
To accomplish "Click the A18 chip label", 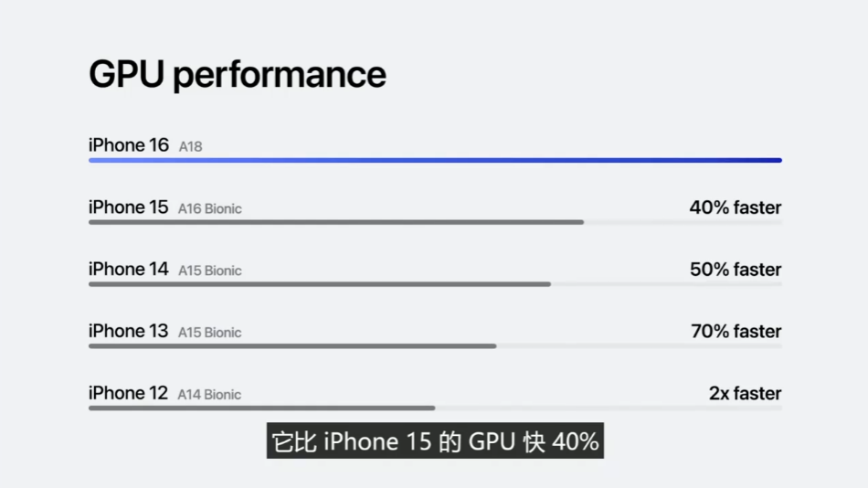I will pyautogui.click(x=190, y=146).
